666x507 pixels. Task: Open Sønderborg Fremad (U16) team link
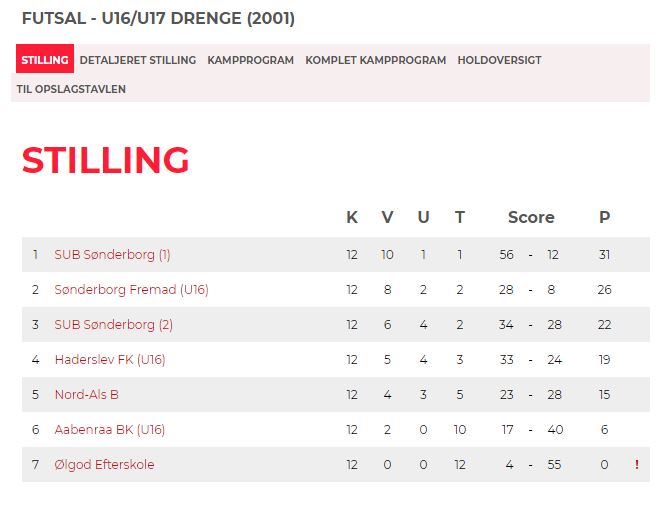click(x=132, y=290)
